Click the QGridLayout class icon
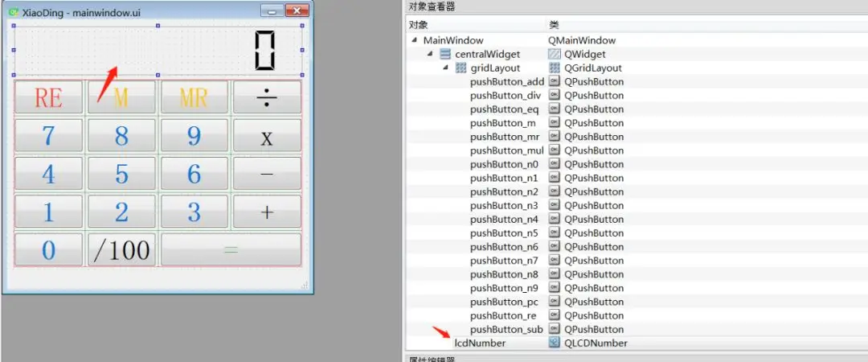This screenshot has height=362, width=868. click(554, 68)
